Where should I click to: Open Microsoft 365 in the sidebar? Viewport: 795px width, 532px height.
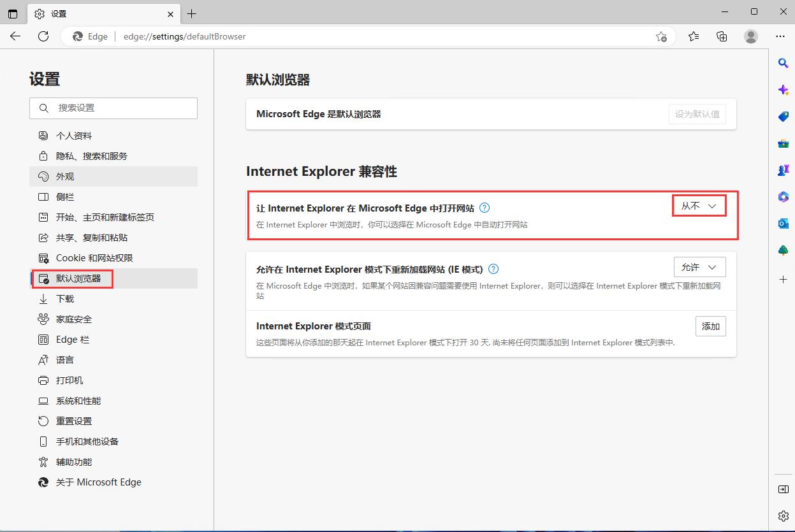[x=783, y=196]
